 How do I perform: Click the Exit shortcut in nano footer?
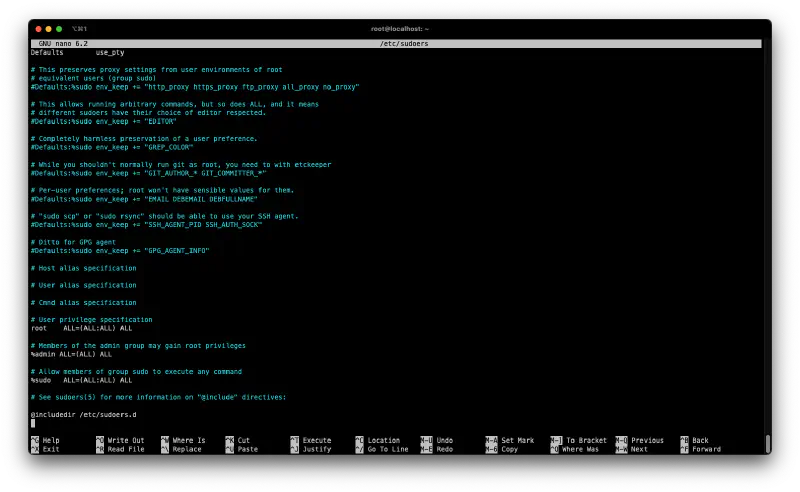pyautogui.click(x=45, y=449)
